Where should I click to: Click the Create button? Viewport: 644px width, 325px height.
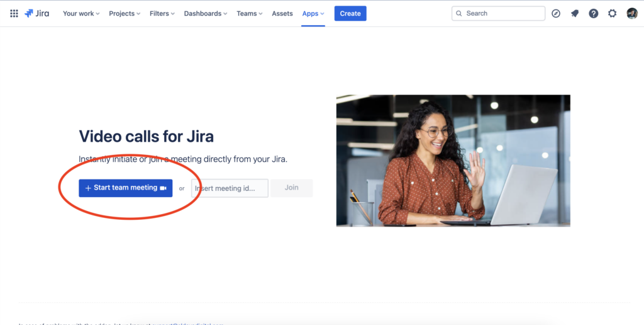(350, 14)
